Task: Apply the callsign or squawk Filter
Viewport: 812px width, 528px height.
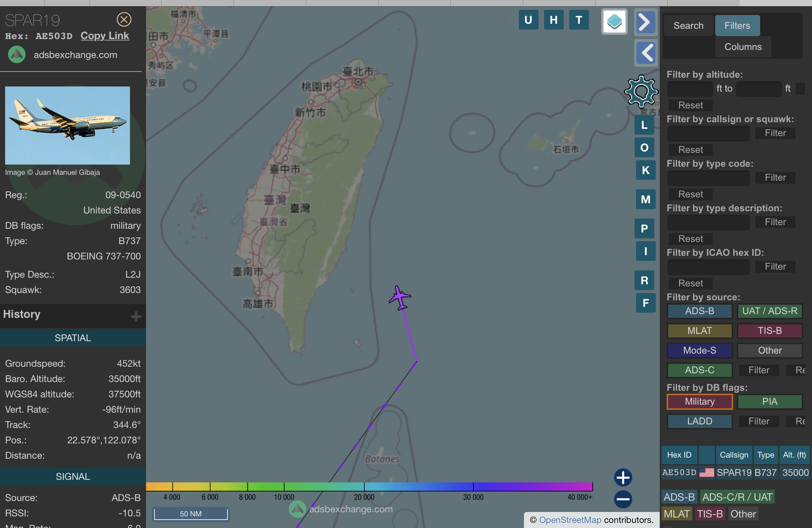Action: [775, 133]
